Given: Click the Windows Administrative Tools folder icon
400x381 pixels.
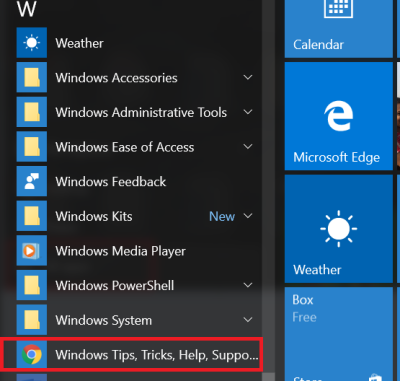Looking at the screenshot, I should 32,112.
